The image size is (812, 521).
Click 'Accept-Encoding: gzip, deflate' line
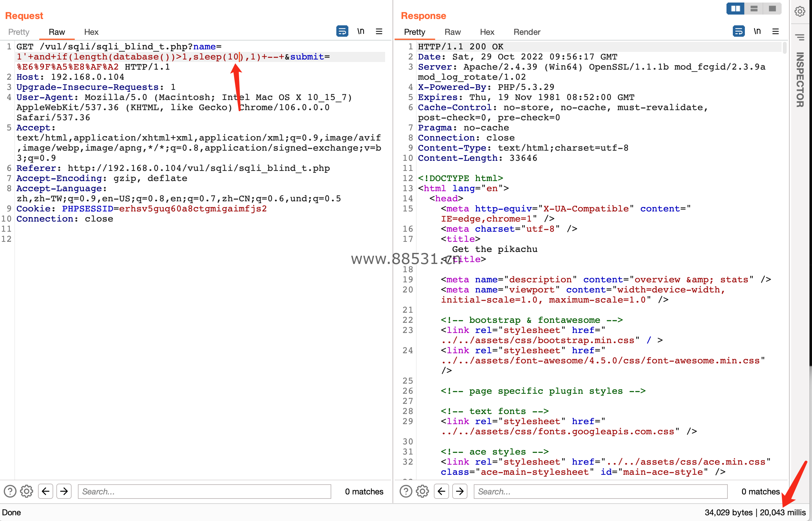(102, 178)
